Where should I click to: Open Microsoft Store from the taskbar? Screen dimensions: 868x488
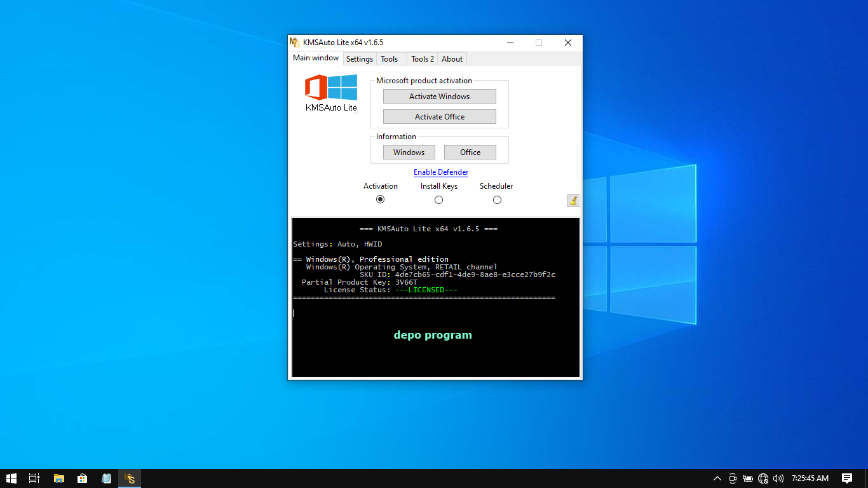click(x=82, y=478)
